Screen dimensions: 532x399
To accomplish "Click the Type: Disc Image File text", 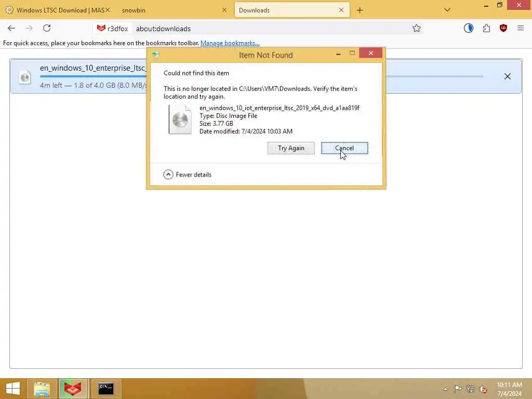I will click(229, 116).
